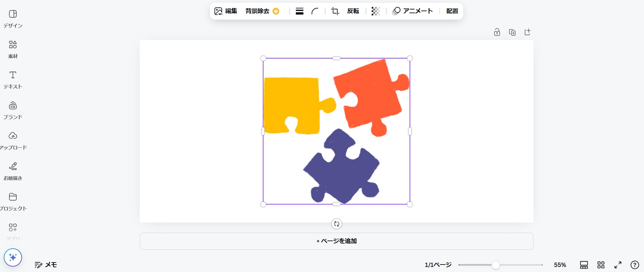Open the プロジェクト (Projects) folder panel
This screenshot has height=272, width=644.
point(13,202)
